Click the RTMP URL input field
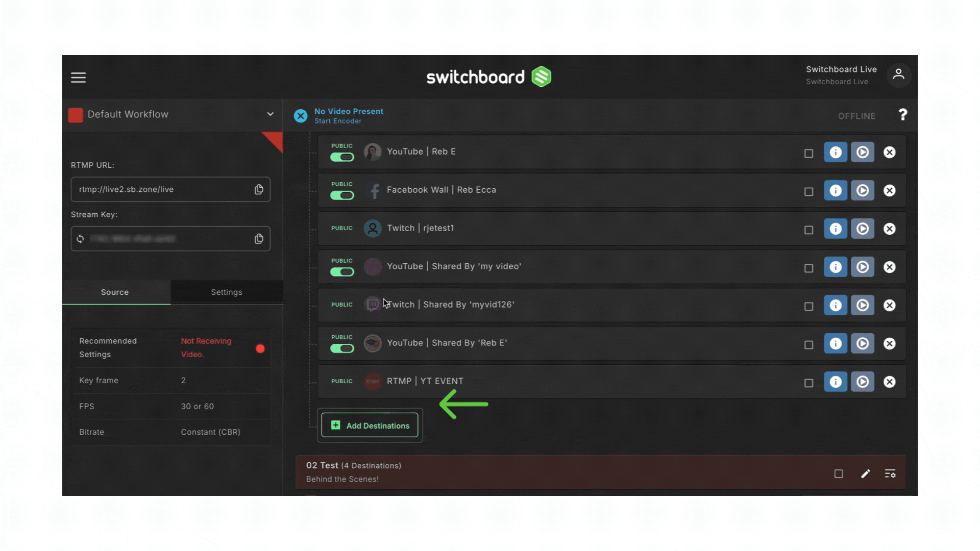The width and height of the screenshot is (980, 551). [170, 189]
